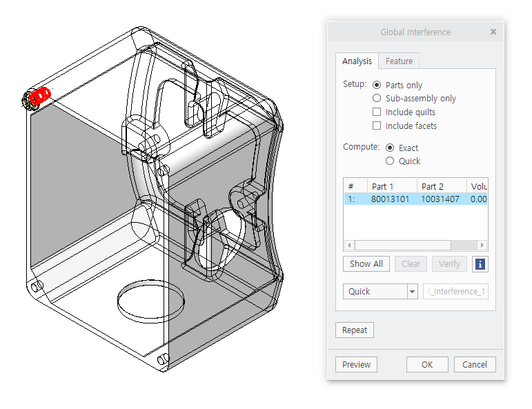This screenshot has height=409, width=532.
Task: Click the horizontal scrollbar thumb in results
Action: pos(403,245)
